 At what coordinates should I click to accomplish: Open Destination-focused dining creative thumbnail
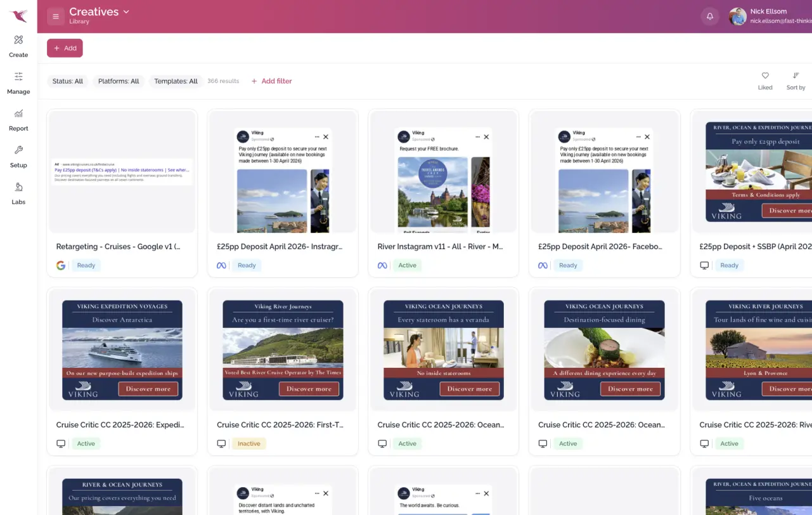(605, 350)
